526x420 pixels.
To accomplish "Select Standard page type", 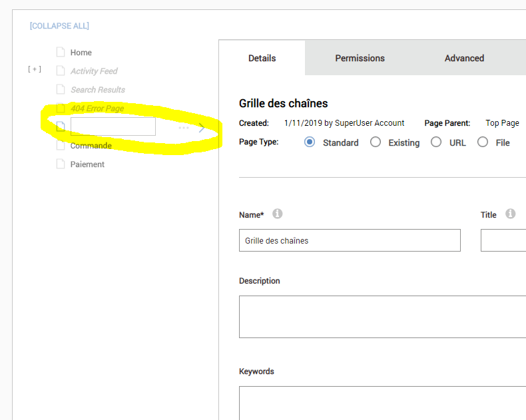I will click(x=310, y=142).
